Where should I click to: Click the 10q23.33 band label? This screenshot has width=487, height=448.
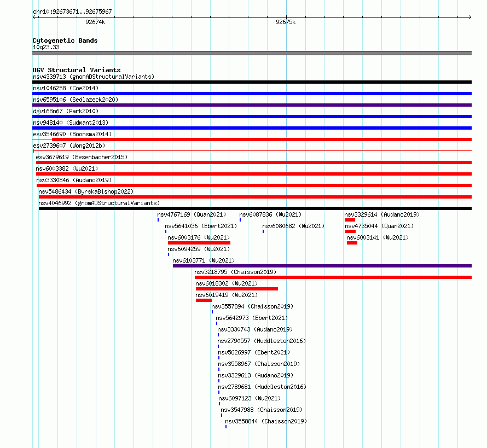point(47,47)
